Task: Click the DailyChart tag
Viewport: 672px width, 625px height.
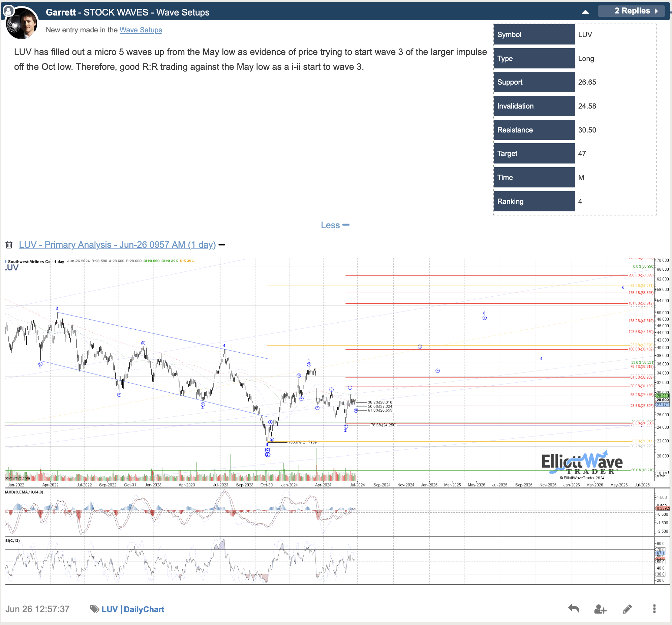Action: click(144, 609)
